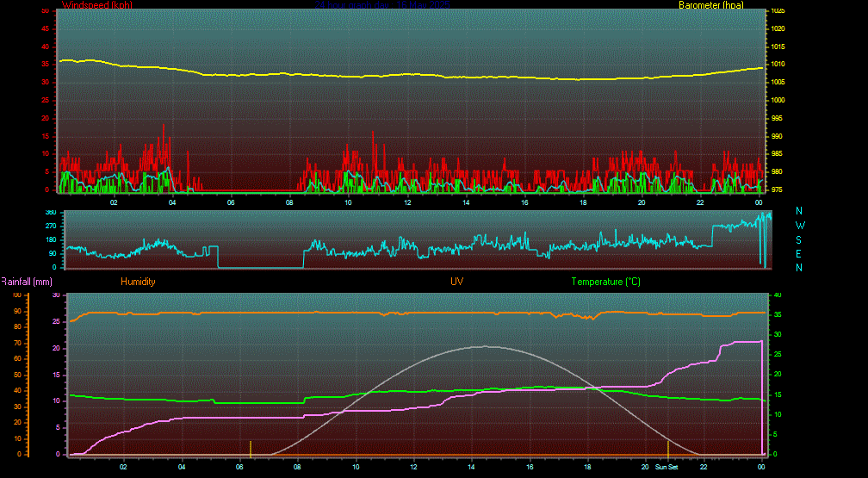This screenshot has height=478, width=868.
Task: Click the UV legend label
Action: (x=456, y=282)
